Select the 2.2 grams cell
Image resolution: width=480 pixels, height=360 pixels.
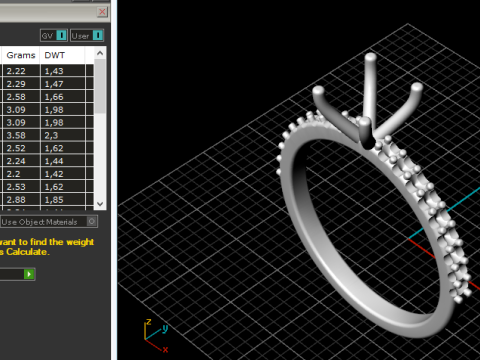click(x=21, y=174)
